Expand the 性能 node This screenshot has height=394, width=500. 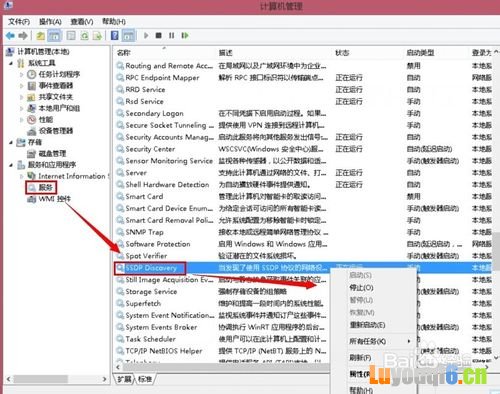pos(21,119)
